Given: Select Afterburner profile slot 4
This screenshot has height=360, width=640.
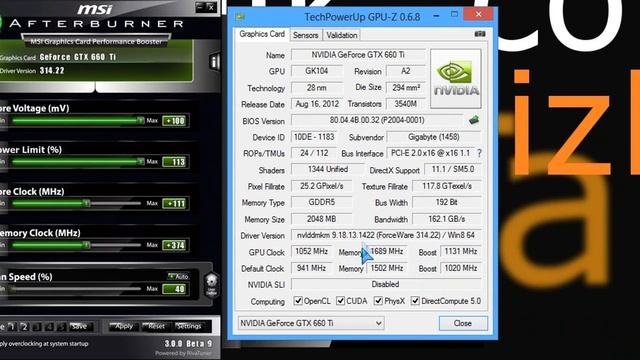Looking at the screenshot, I should pos(49,327).
